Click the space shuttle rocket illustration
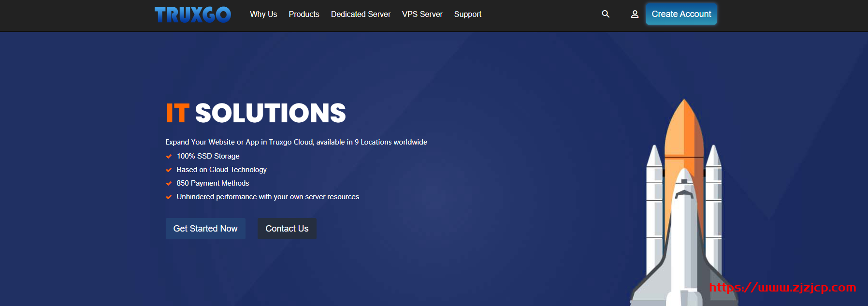The image size is (868, 306). (x=684, y=208)
